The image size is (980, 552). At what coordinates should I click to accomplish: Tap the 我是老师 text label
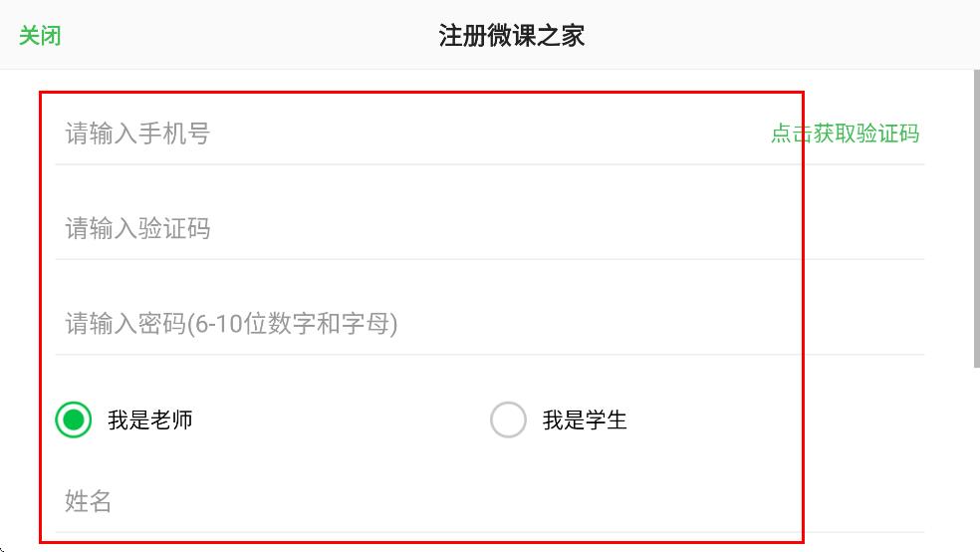pyautogui.click(x=150, y=420)
